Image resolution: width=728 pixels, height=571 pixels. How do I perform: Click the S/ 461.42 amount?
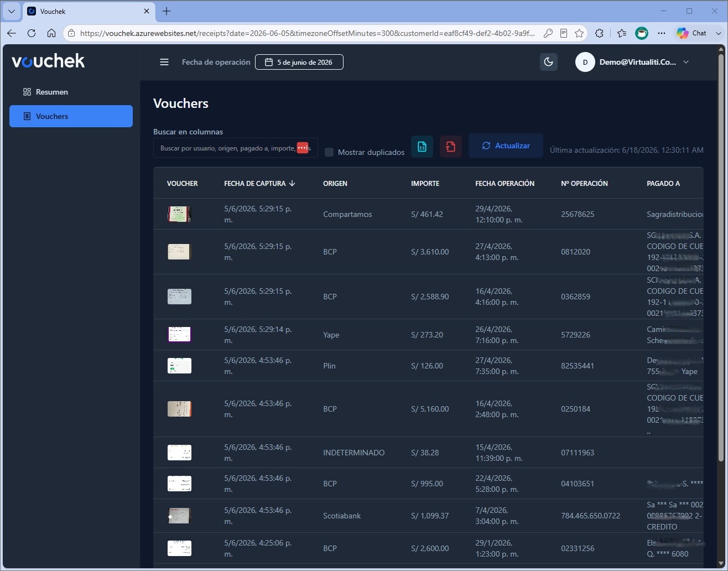click(x=427, y=214)
